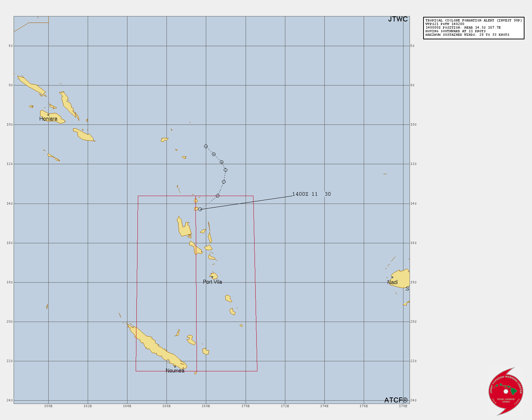Click the 178E longitude axis label
This screenshot has width=532, height=420.
[403, 406]
